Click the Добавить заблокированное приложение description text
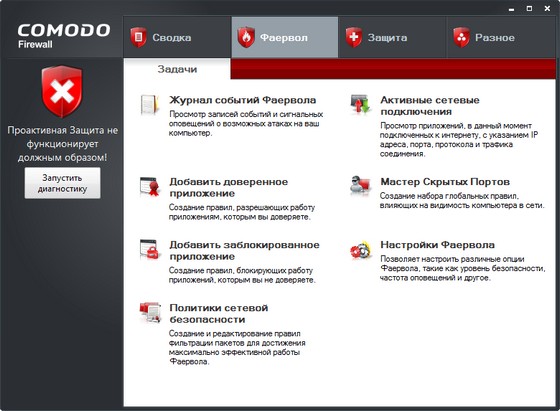The width and height of the screenshot is (560, 411). coord(242,275)
